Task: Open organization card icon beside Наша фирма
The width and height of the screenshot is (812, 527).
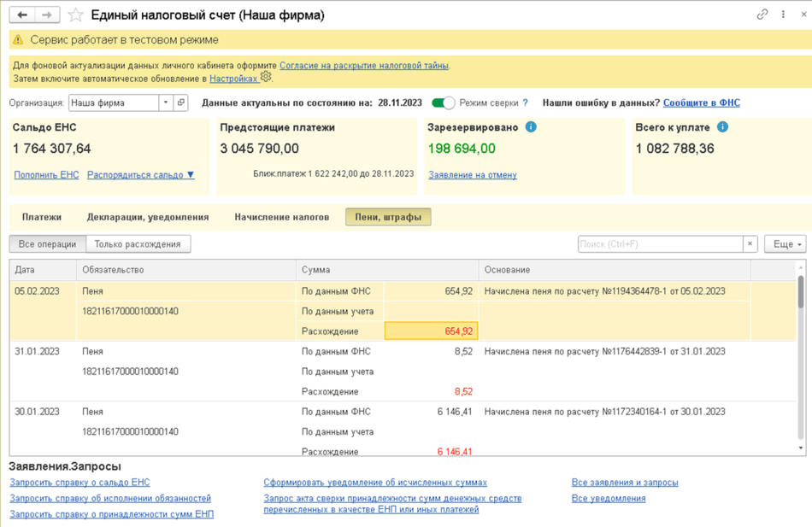Action: click(180, 102)
